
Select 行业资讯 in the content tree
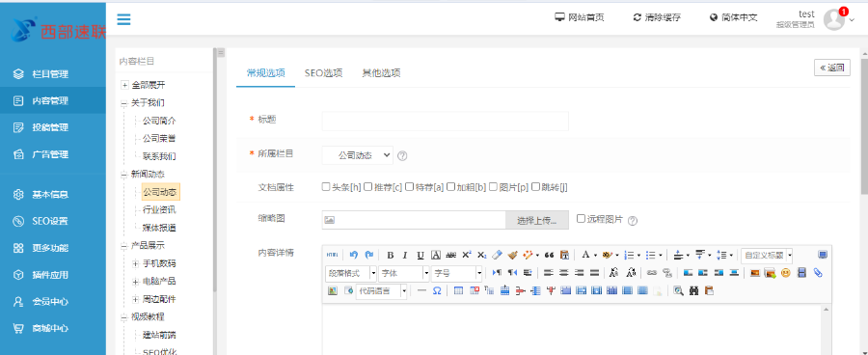coord(159,210)
